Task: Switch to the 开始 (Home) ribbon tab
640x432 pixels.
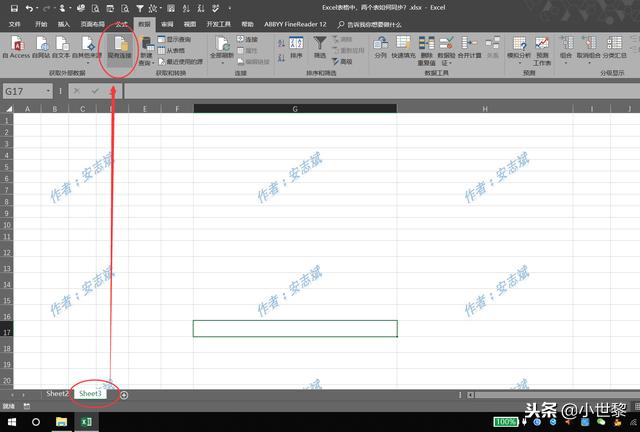Action: point(41,24)
